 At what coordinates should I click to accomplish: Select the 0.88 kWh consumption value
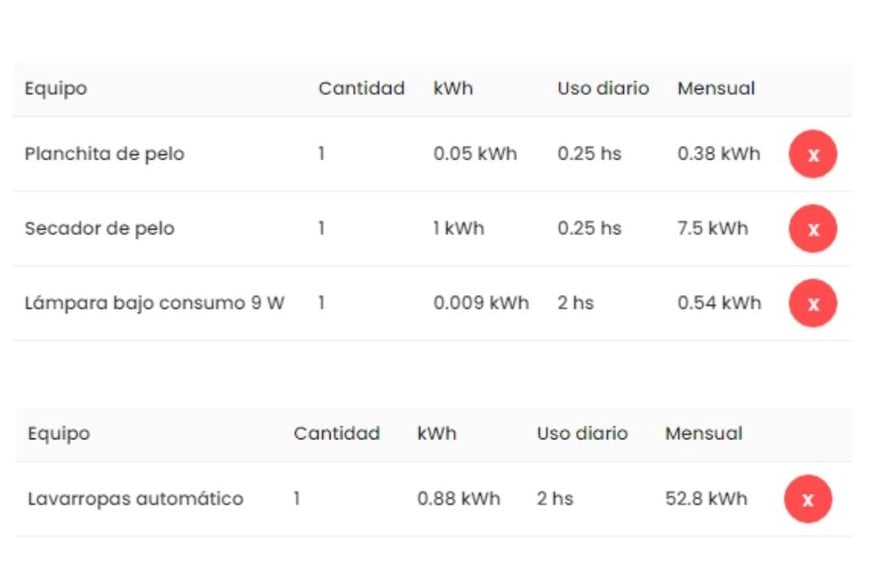[x=458, y=498]
